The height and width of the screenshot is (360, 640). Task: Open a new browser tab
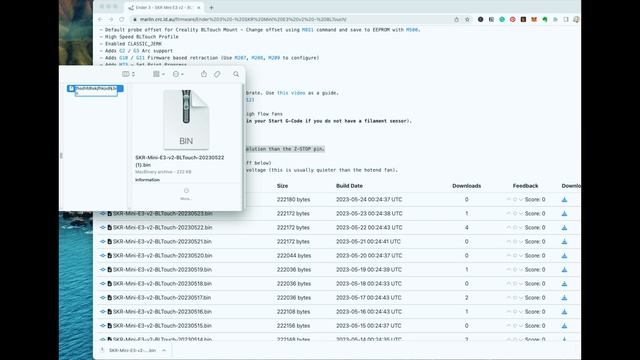pyautogui.click(x=211, y=7)
